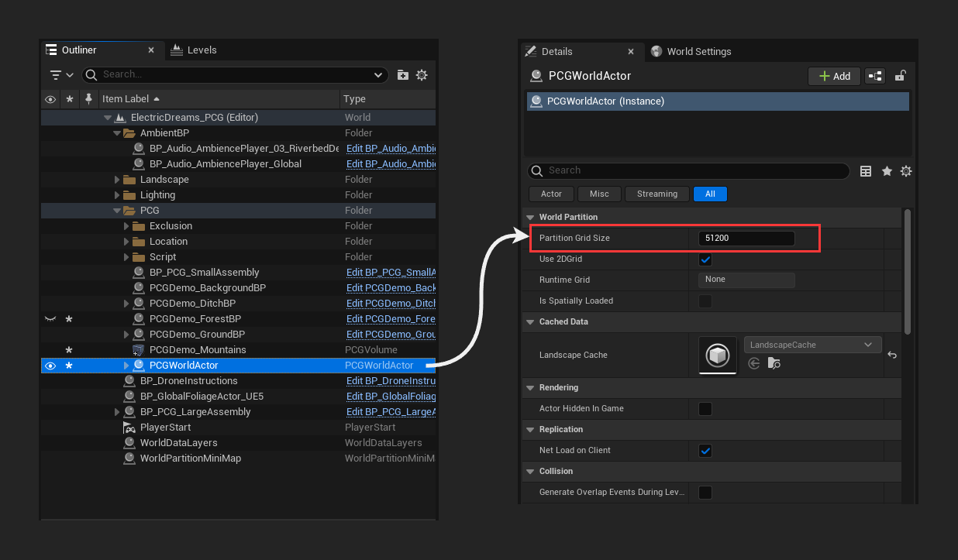This screenshot has width=958, height=560.
Task: Click the Browse to LandscapeCache asset icon
Action: (x=774, y=363)
